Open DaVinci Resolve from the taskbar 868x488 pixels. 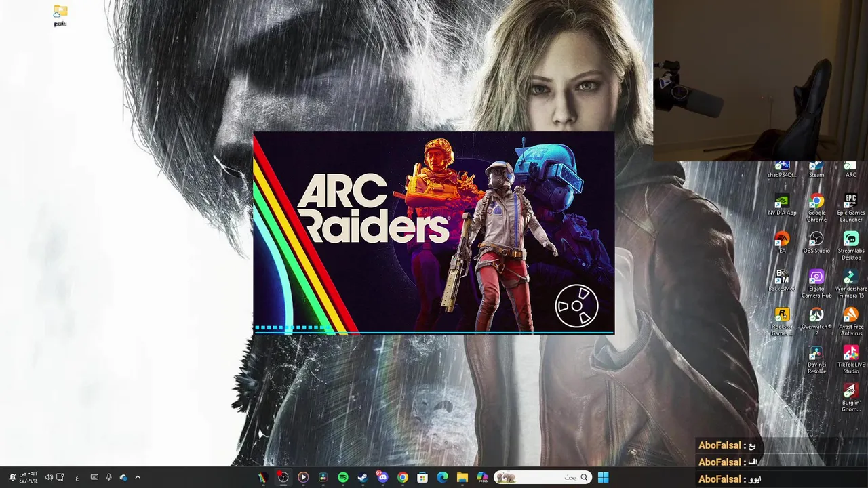(x=323, y=477)
